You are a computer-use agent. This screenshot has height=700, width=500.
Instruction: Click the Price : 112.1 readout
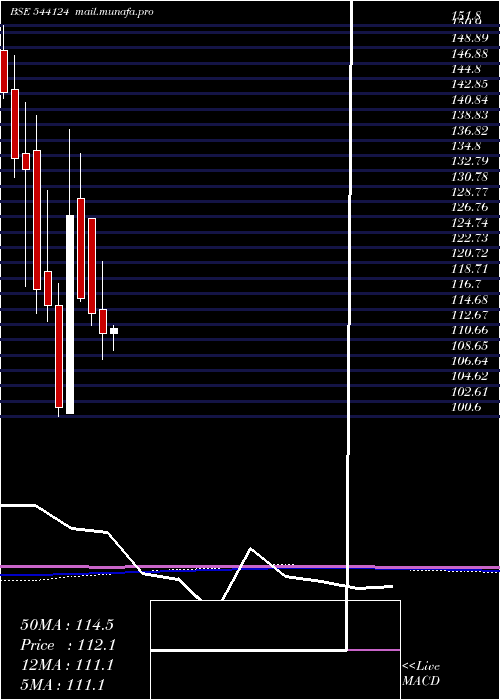(68, 645)
